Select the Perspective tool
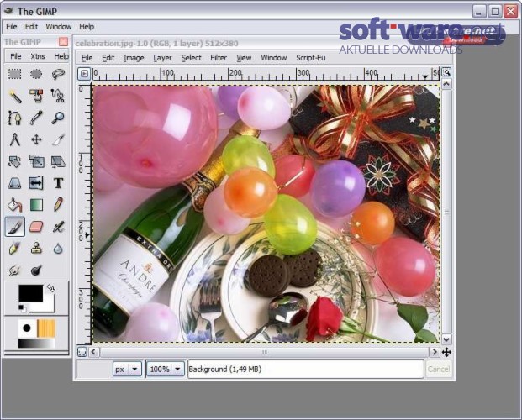Screen dimensions: 522x420 click(14, 183)
